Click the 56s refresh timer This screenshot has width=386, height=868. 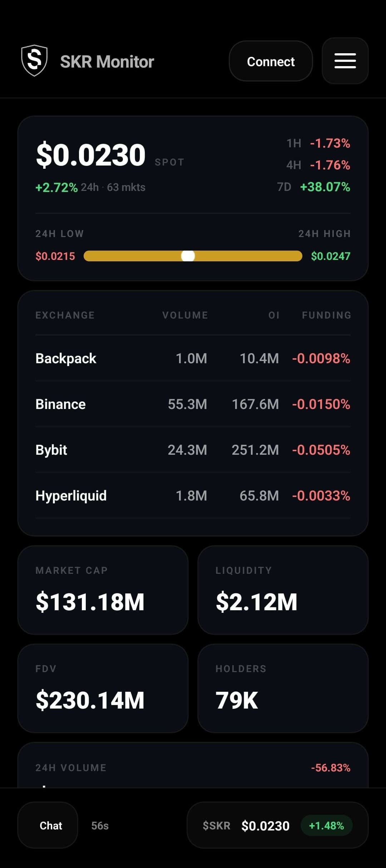tap(100, 825)
